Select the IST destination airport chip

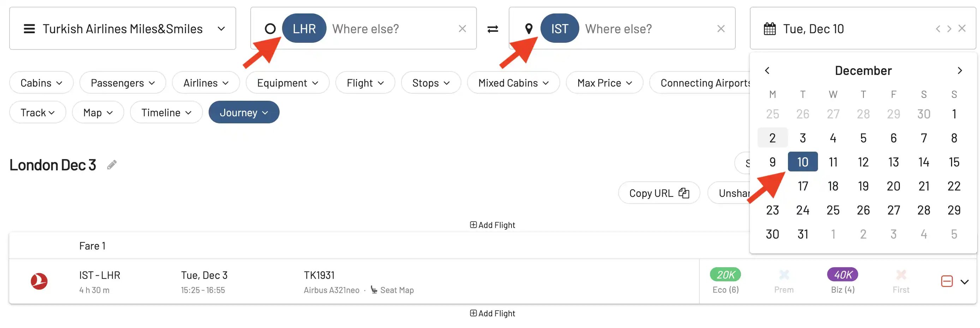pyautogui.click(x=560, y=29)
